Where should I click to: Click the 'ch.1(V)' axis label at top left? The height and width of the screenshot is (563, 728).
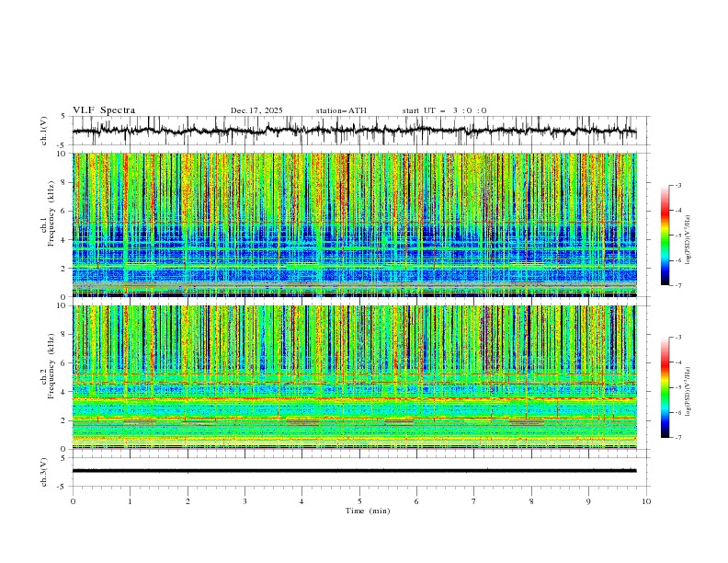coord(44,131)
